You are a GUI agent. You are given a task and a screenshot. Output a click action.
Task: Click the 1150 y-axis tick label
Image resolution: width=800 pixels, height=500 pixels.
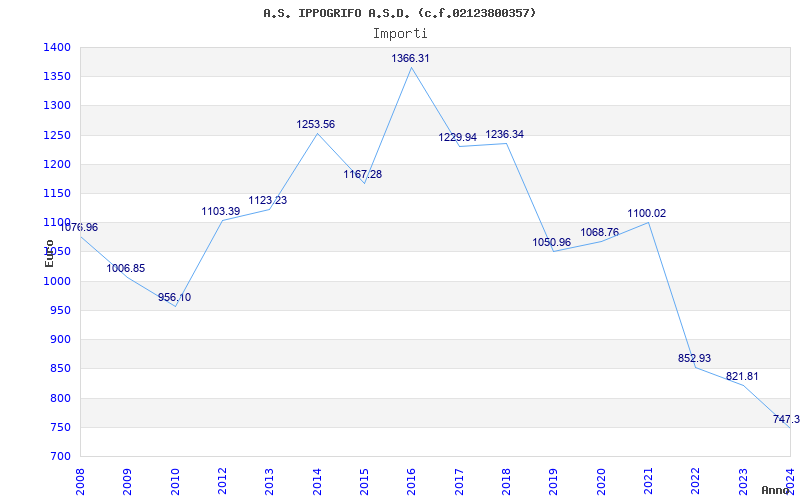click(x=57, y=193)
